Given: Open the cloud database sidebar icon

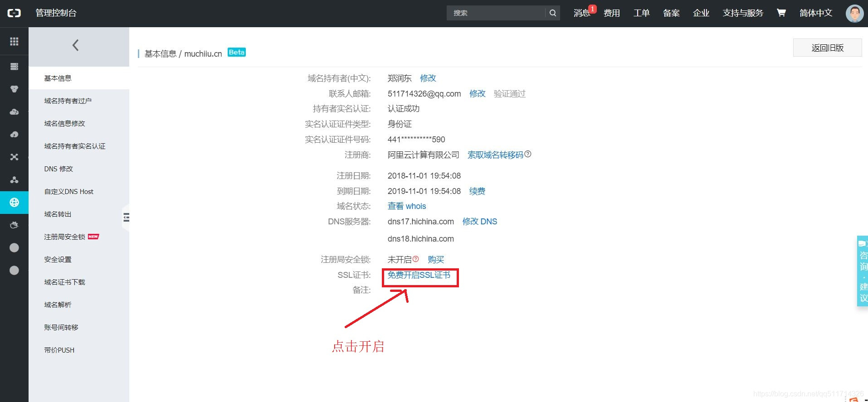Looking at the screenshot, I should pyautogui.click(x=14, y=112).
